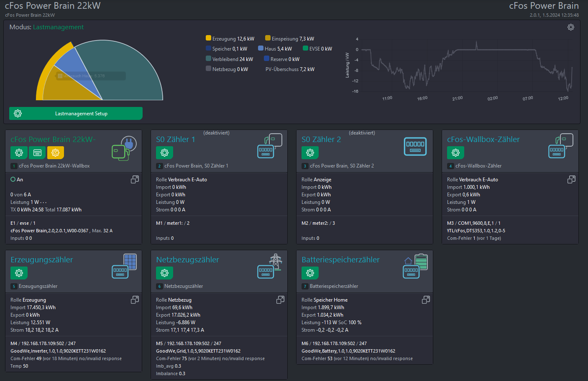588x381 pixels.
Task: Open settings gear of cFos Power Brain wallbox
Action: [19, 153]
